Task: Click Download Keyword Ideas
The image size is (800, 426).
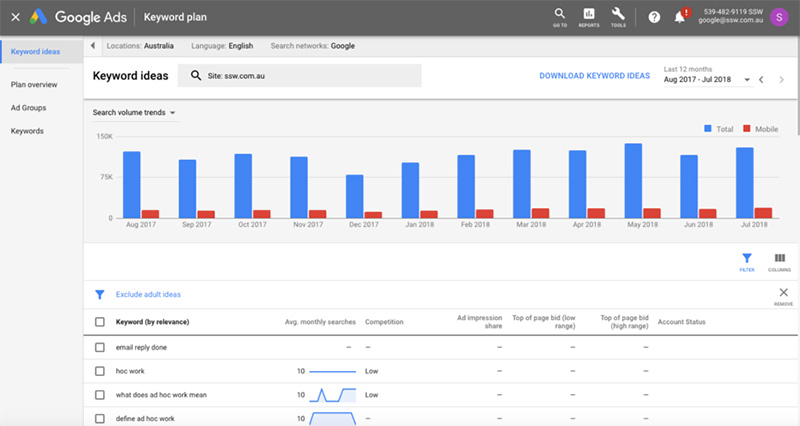Action: pos(594,76)
